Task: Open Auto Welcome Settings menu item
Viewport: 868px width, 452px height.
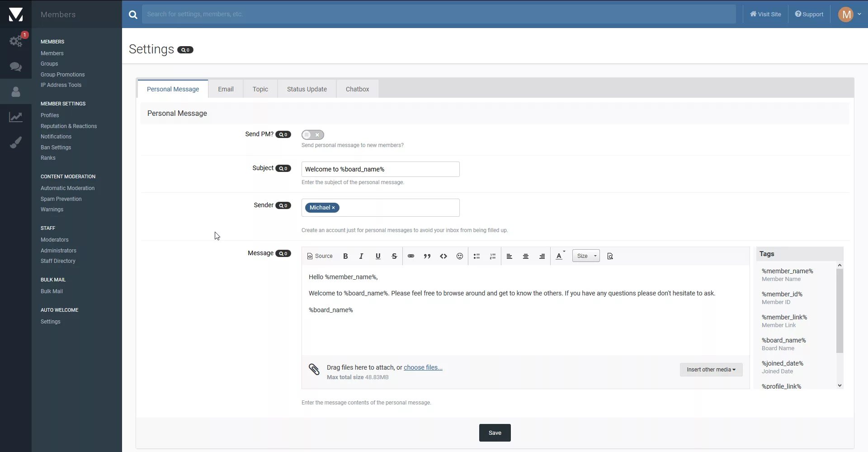Action: [50, 322]
